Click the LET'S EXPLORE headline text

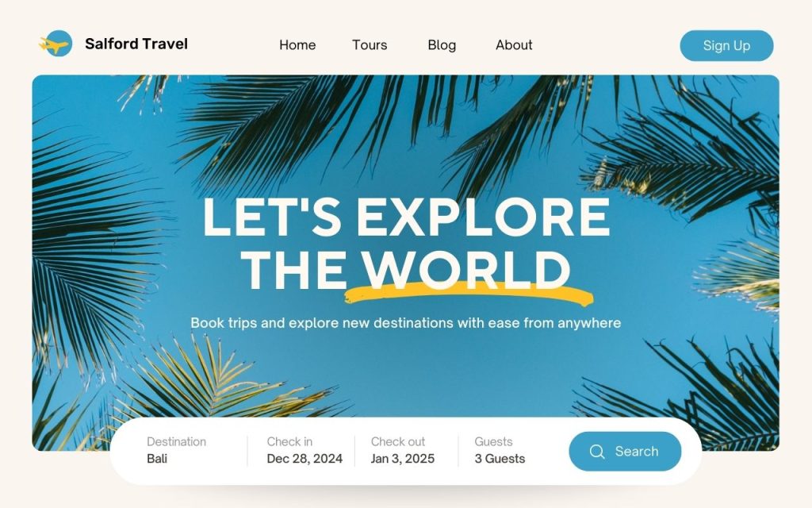point(407,217)
